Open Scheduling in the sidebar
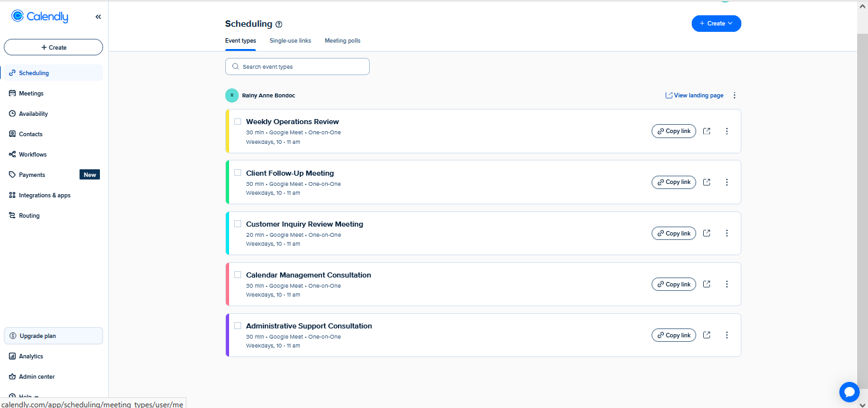The height and width of the screenshot is (408, 868). pyautogui.click(x=53, y=73)
